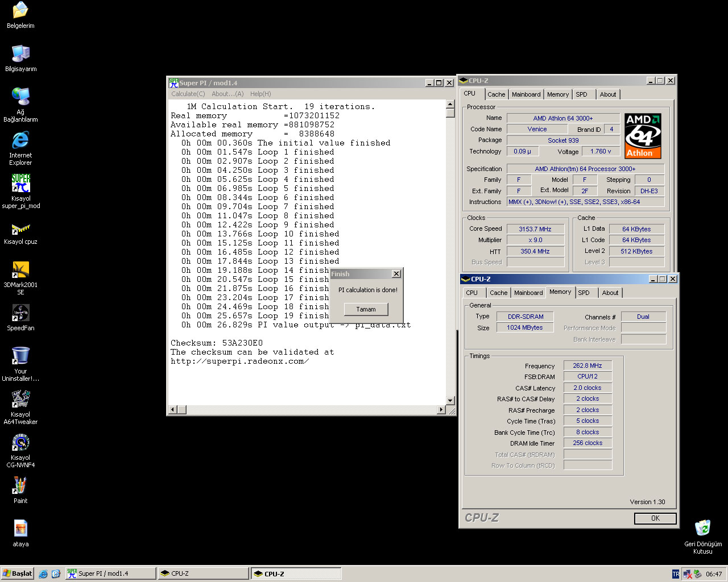
Task: Switch to Cache tab in upper CPU-Z
Action: [496, 94]
